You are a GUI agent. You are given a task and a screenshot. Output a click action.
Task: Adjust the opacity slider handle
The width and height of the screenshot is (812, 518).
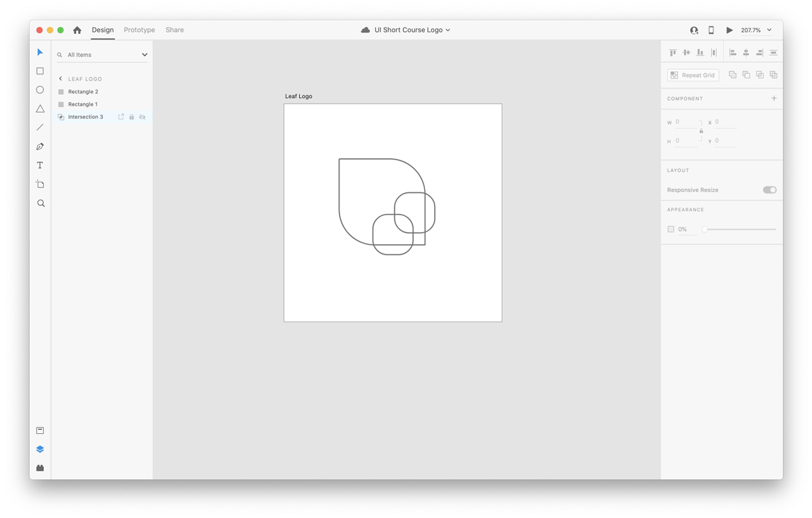(704, 230)
